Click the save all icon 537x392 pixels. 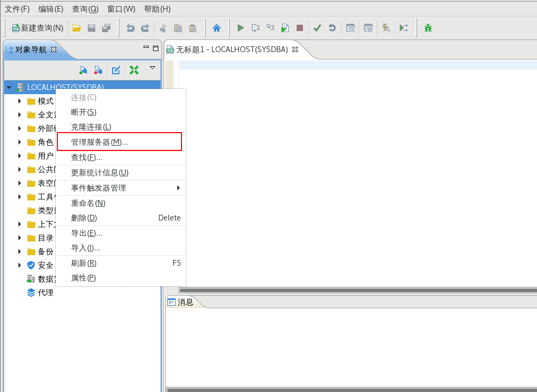[x=107, y=28]
